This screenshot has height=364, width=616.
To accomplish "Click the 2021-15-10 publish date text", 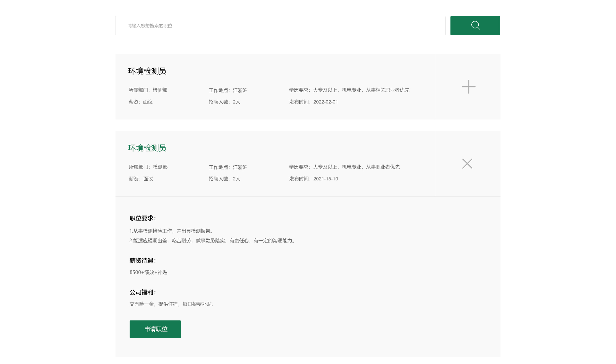I will tap(325, 179).
